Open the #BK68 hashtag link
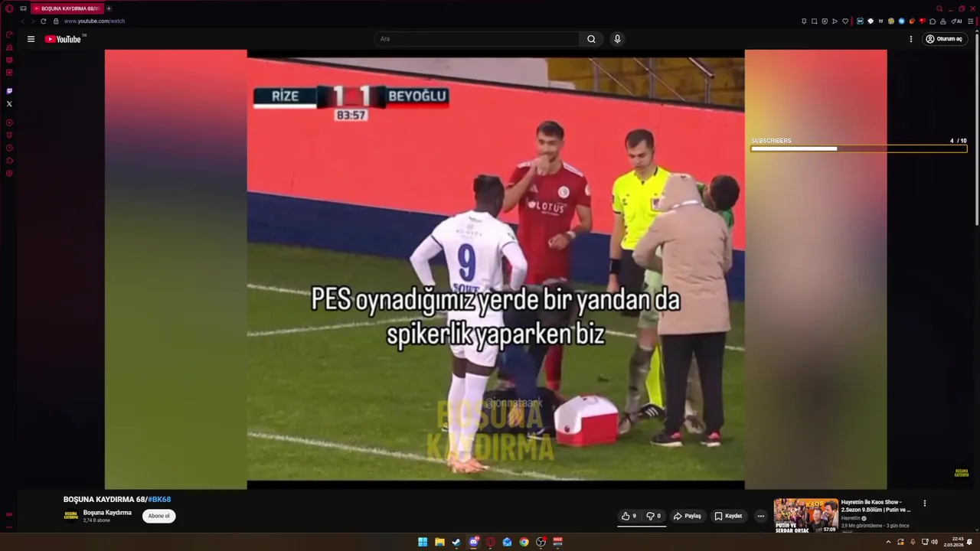980x551 pixels. [x=158, y=500]
